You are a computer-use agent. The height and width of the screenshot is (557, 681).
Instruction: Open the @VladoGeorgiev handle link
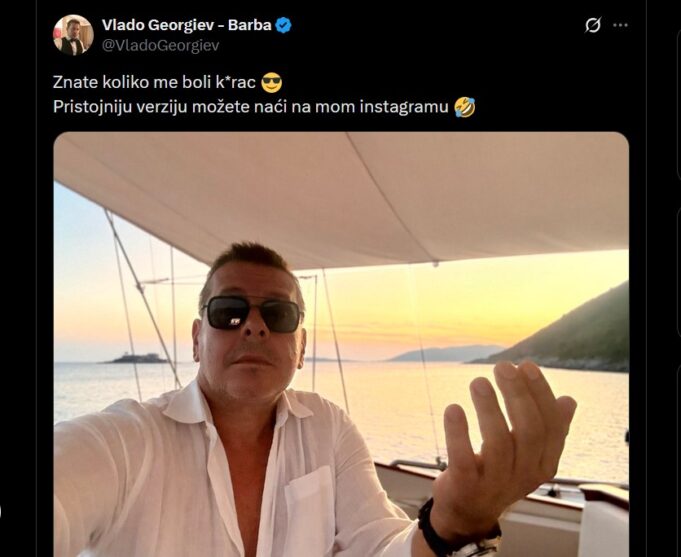point(160,45)
